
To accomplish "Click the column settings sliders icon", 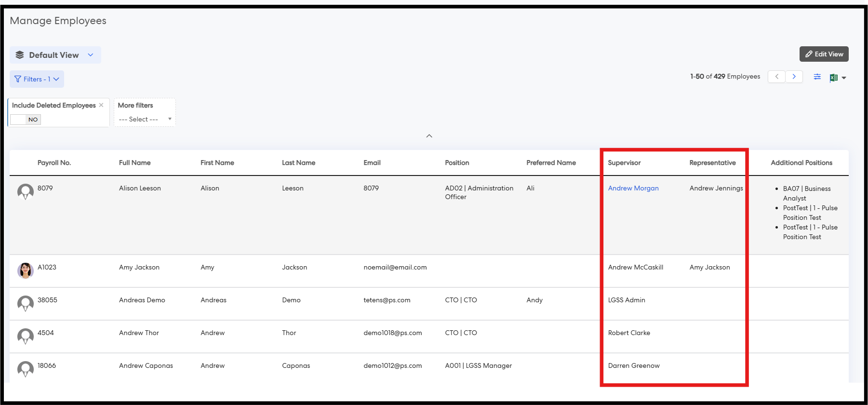I will [x=817, y=77].
